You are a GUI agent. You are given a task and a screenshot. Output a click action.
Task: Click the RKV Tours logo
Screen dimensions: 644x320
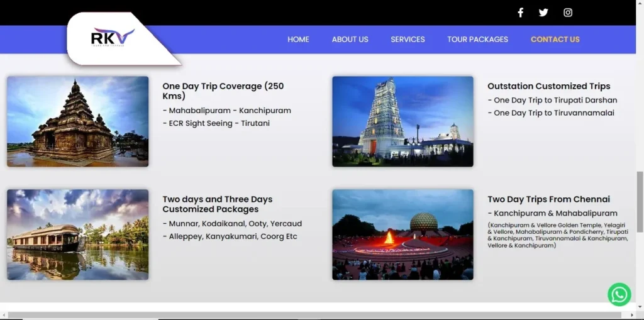tap(112, 38)
